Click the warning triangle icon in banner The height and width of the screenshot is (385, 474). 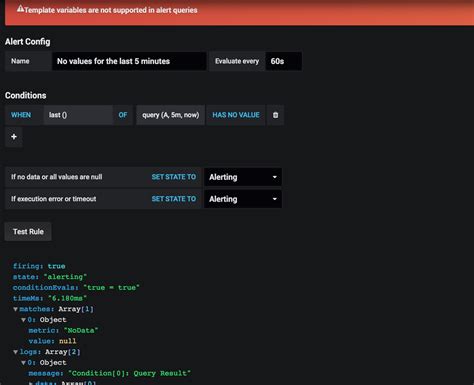[x=20, y=9]
